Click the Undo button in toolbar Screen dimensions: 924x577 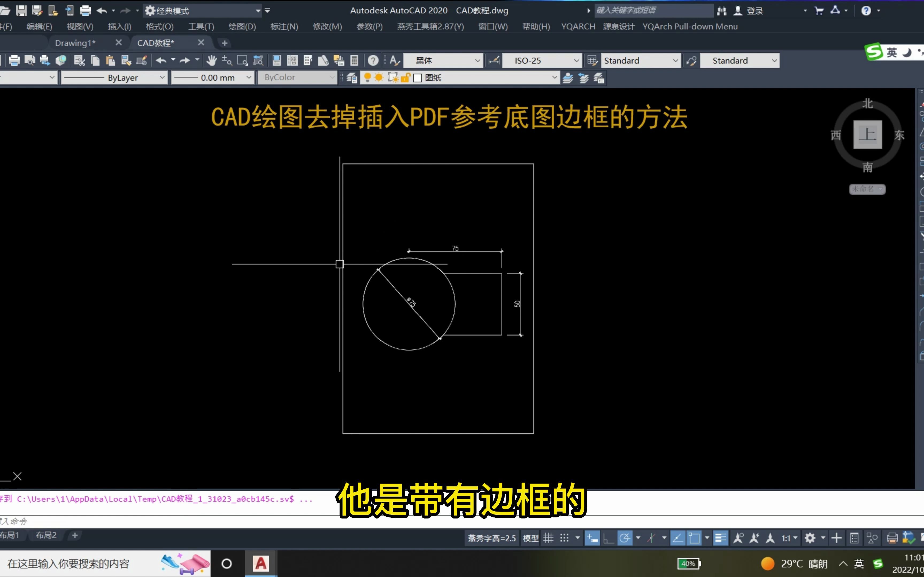(x=101, y=10)
